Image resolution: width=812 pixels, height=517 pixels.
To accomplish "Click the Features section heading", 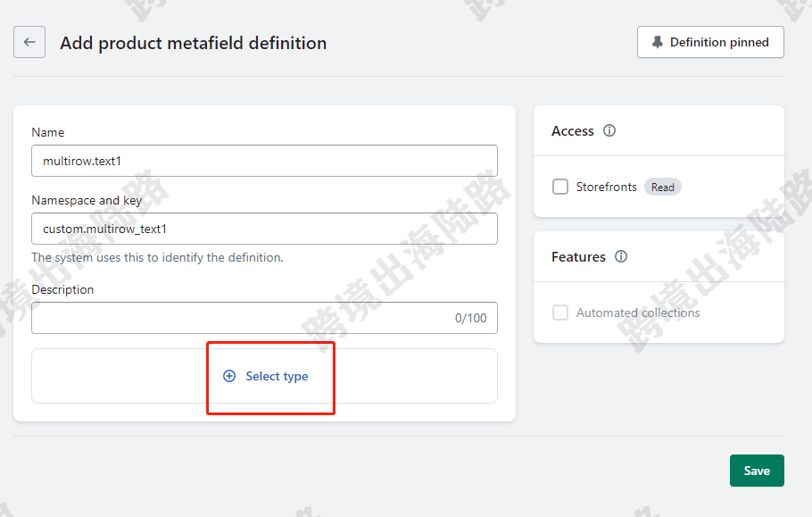I will 578,257.
